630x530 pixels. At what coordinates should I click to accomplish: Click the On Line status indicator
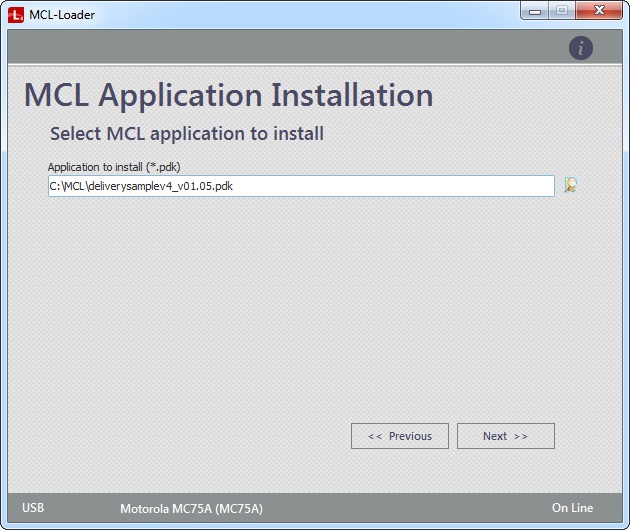tap(572, 508)
